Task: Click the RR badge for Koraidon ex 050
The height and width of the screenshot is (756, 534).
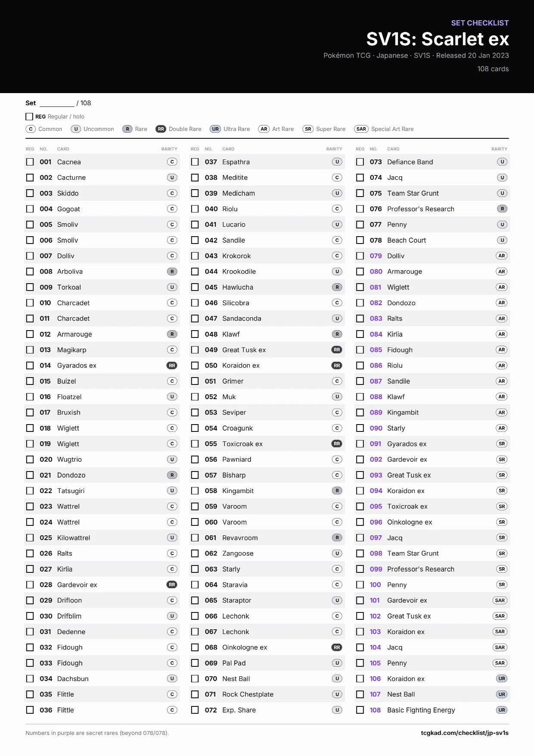Action: (x=337, y=366)
